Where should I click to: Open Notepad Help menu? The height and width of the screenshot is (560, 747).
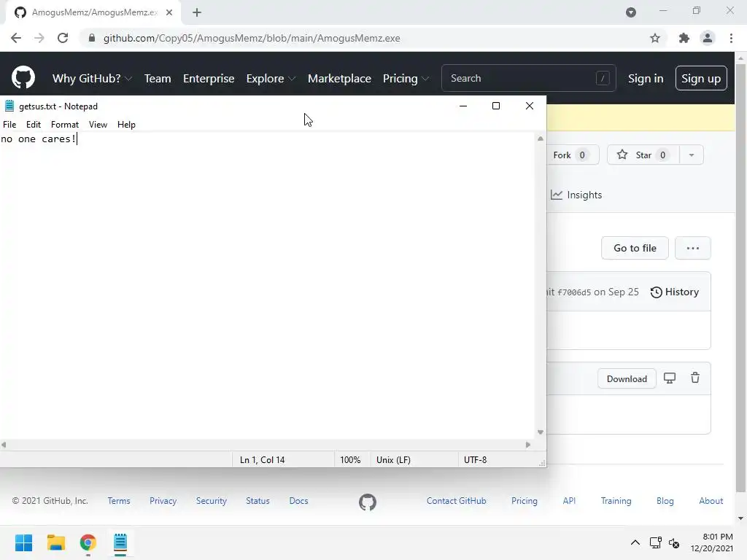pos(126,124)
